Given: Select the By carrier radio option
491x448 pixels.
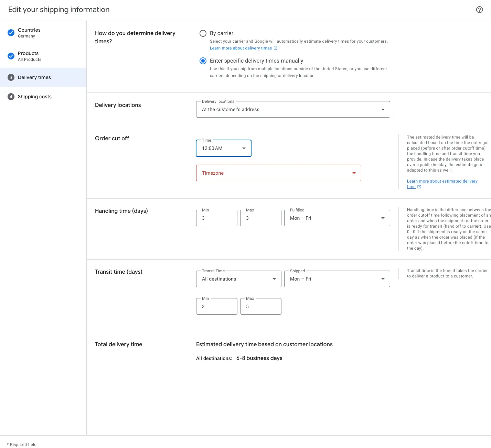Looking at the screenshot, I should tap(203, 33).
